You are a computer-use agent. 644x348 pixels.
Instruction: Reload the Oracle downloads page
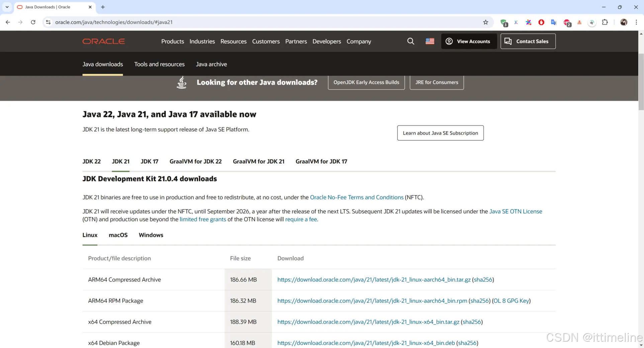click(33, 22)
